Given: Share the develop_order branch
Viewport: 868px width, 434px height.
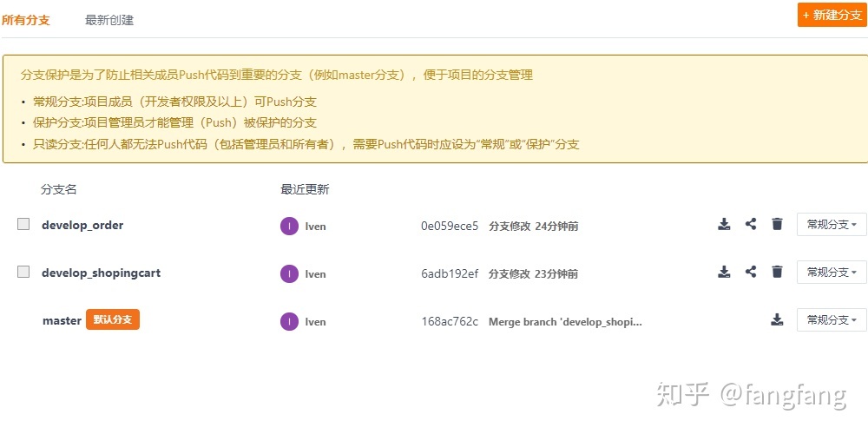Looking at the screenshot, I should click(x=751, y=224).
